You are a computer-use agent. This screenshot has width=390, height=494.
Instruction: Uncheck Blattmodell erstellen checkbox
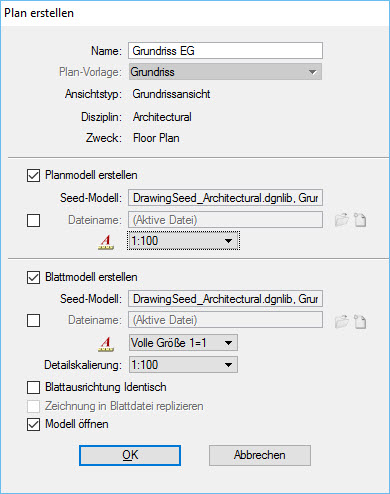(33, 277)
